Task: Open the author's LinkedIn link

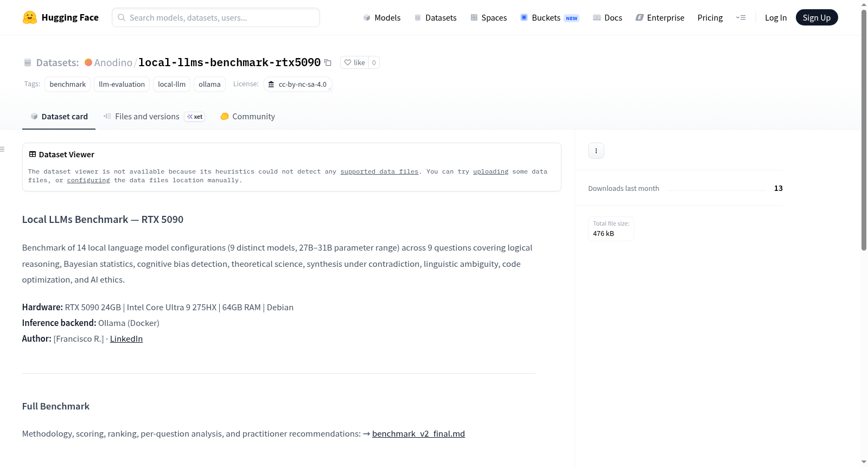Action: [x=126, y=339]
